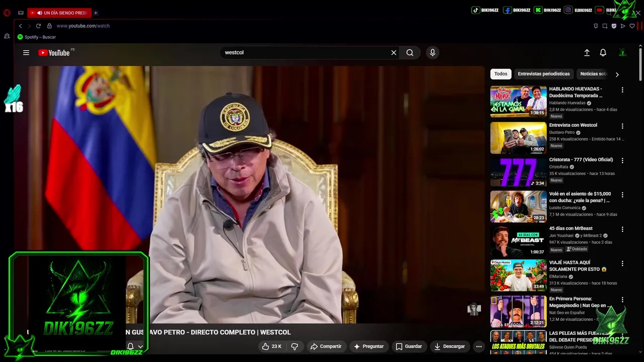The height and width of the screenshot is (362, 644).
Task: Clear the westcol search text
Action: (x=393, y=52)
